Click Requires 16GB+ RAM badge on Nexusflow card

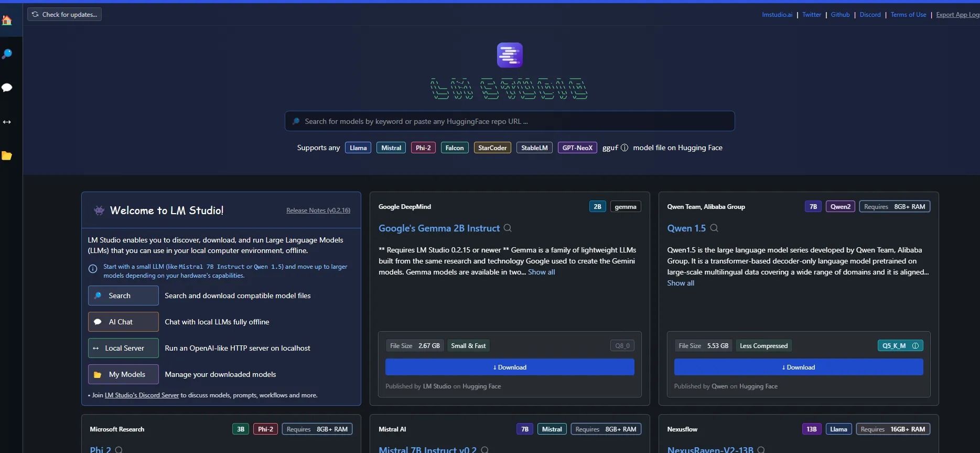point(893,429)
